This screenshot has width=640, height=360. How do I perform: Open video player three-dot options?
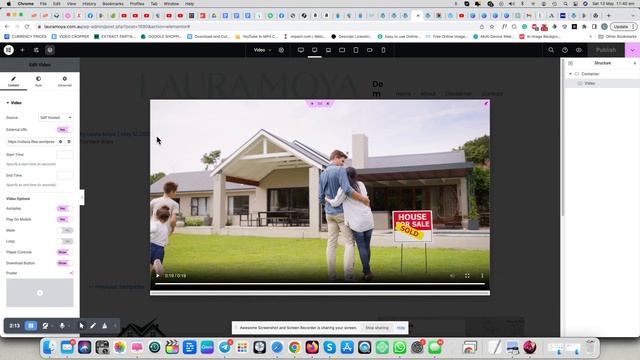(x=482, y=276)
